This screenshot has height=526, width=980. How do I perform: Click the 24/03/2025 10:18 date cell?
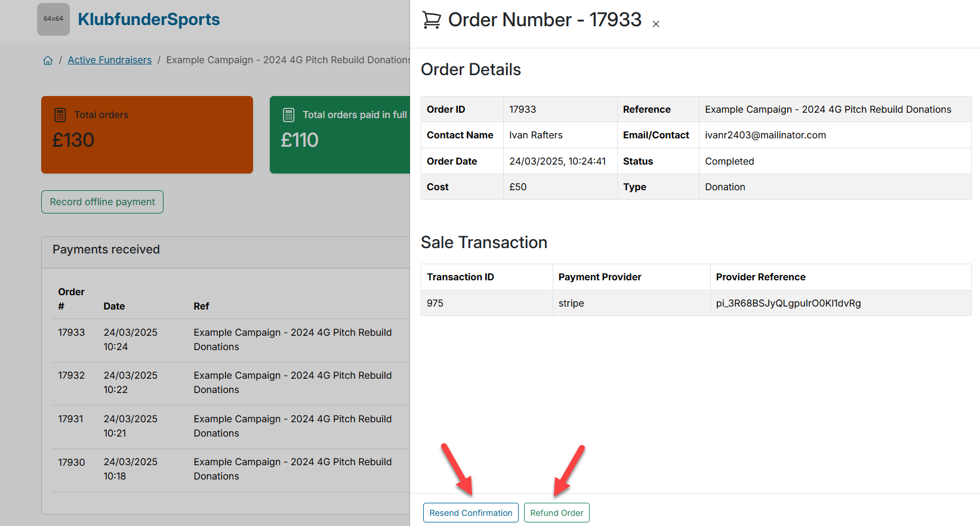(x=131, y=469)
